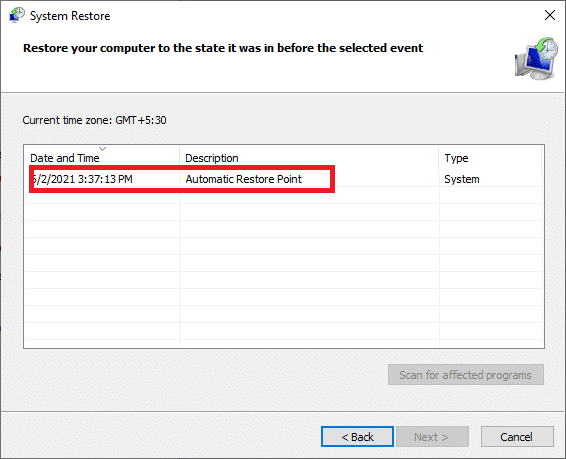Select the Automatic Restore Point description
566x459 pixels.
(x=243, y=179)
